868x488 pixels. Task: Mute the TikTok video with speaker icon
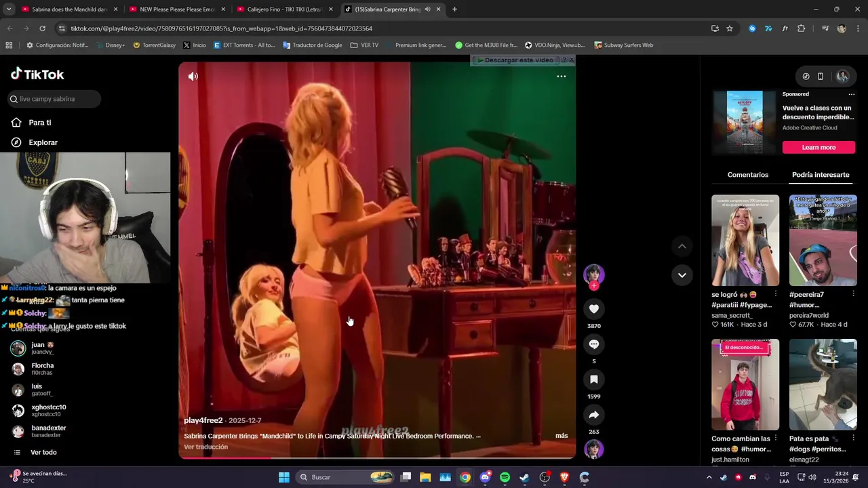click(193, 77)
